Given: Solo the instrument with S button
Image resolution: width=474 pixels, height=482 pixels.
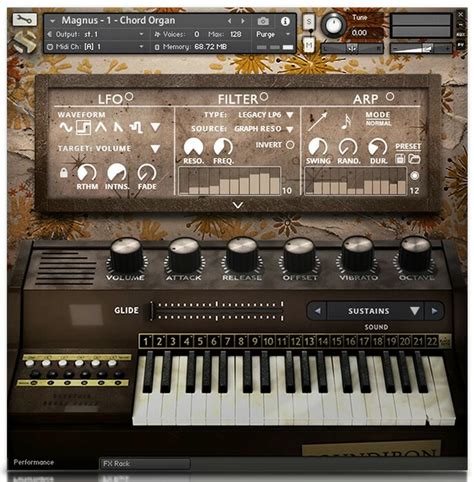Looking at the screenshot, I should click(309, 22).
